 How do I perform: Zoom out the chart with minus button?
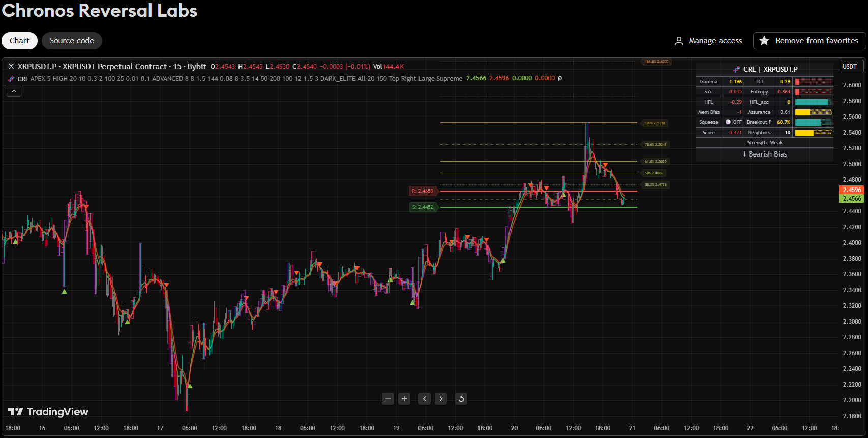[388, 399]
